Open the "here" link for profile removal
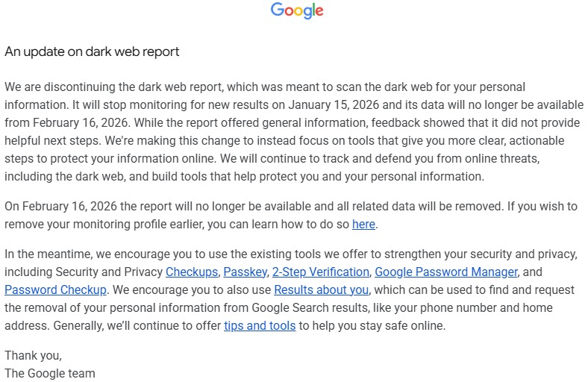Screen dimensions: 588x382 (363, 224)
